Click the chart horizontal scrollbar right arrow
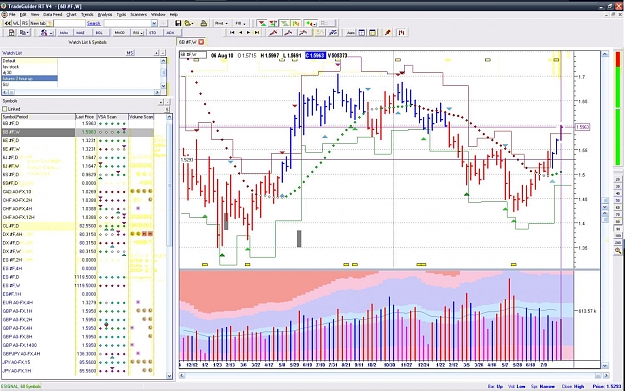This screenshot has height=391, width=625. pos(606,375)
